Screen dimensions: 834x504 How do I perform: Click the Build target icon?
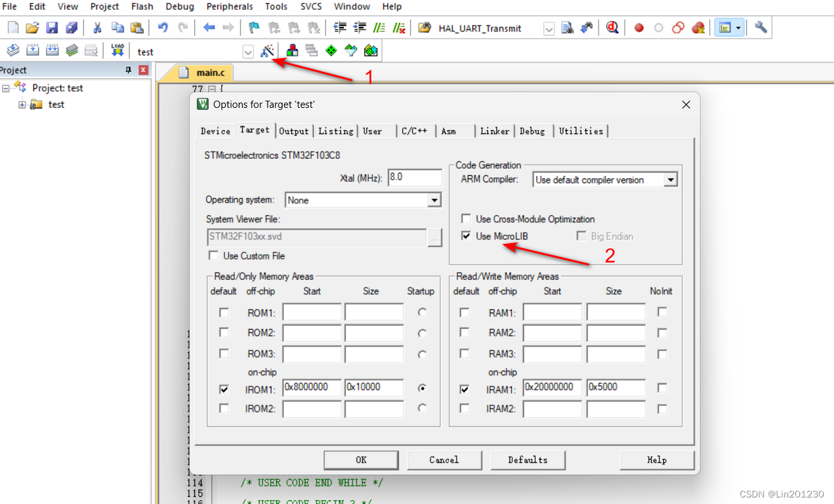pos(33,50)
